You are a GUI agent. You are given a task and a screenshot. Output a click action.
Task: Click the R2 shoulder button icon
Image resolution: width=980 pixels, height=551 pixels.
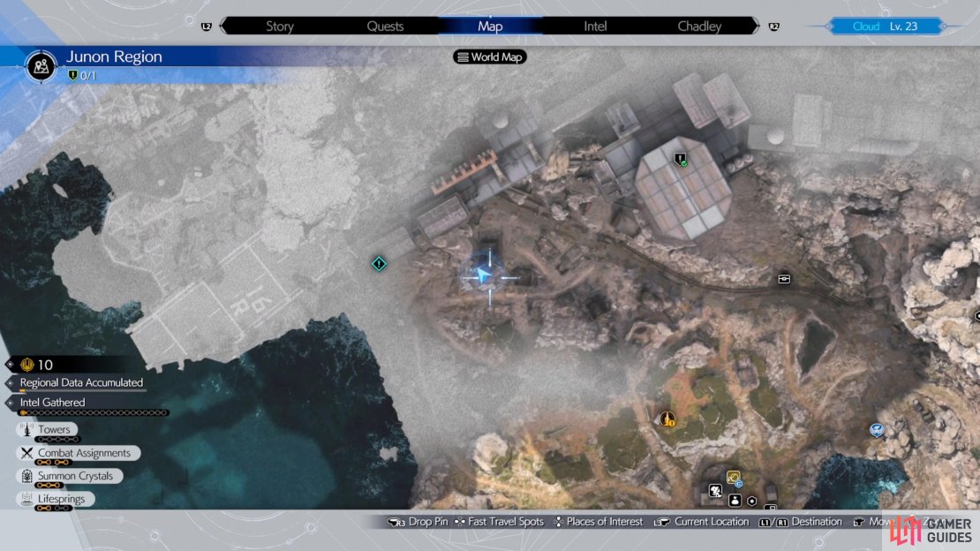tap(773, 26)
